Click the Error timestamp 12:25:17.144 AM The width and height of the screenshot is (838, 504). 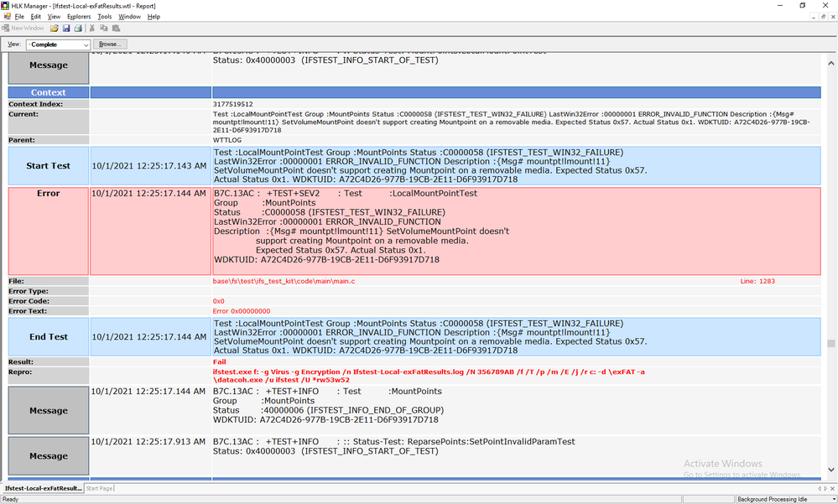coord(148,193)
